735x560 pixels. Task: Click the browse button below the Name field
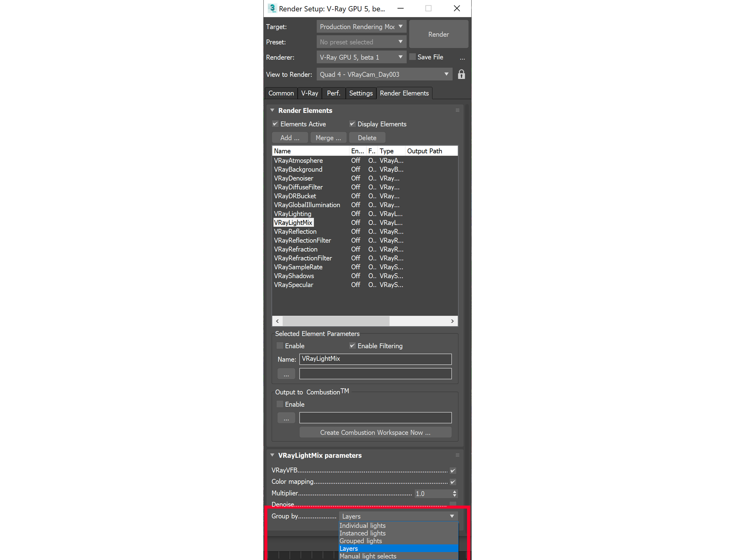point(286,374)
